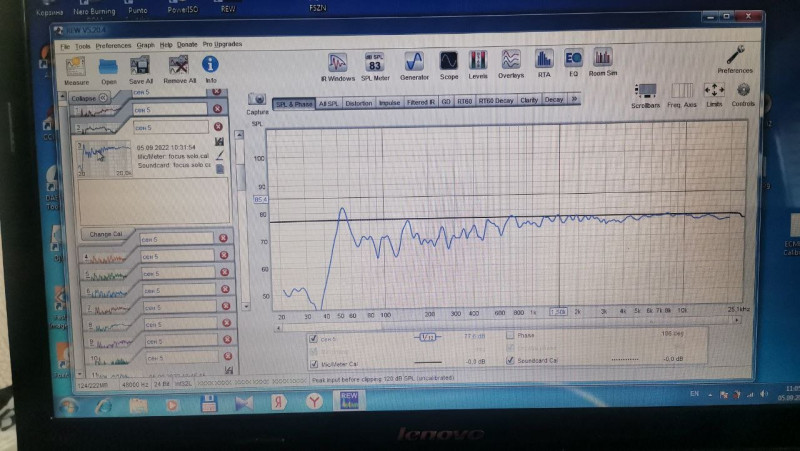The width and height of the screenshot is (800, 451).
Task: Open the RTA analyzer tool
Action: 544,59
